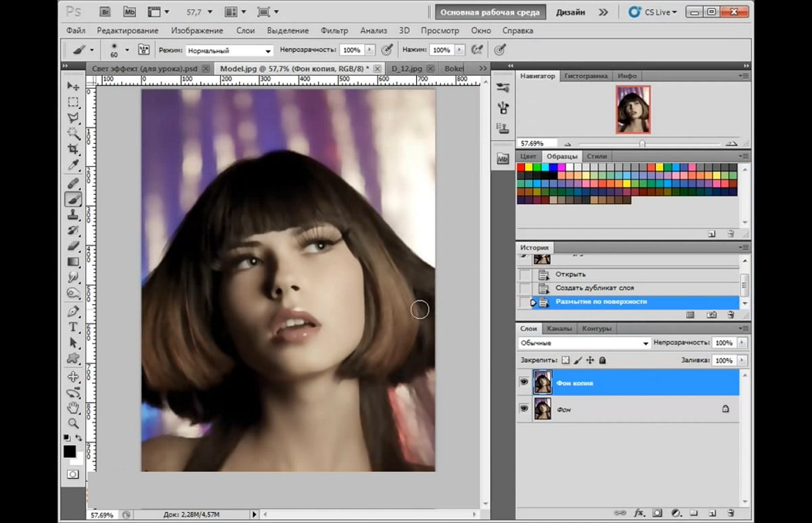Set history brush source for Открыть
The width and height of the screenshot is (812, 523).
525,275
